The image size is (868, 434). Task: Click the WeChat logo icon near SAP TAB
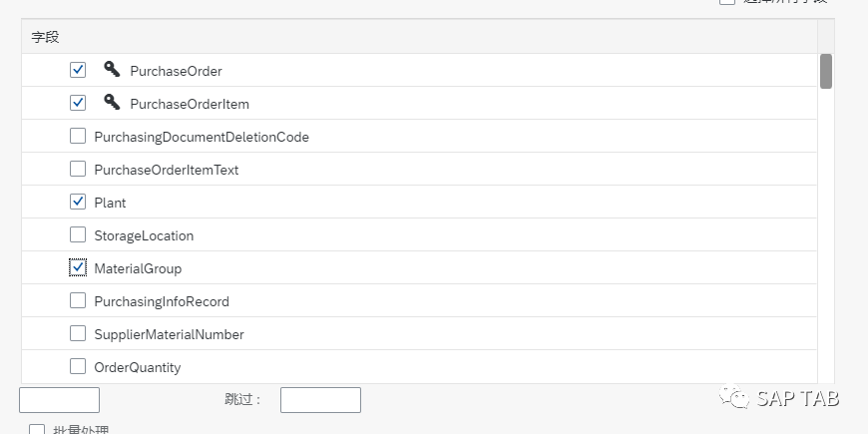click(x=734, y=396)
